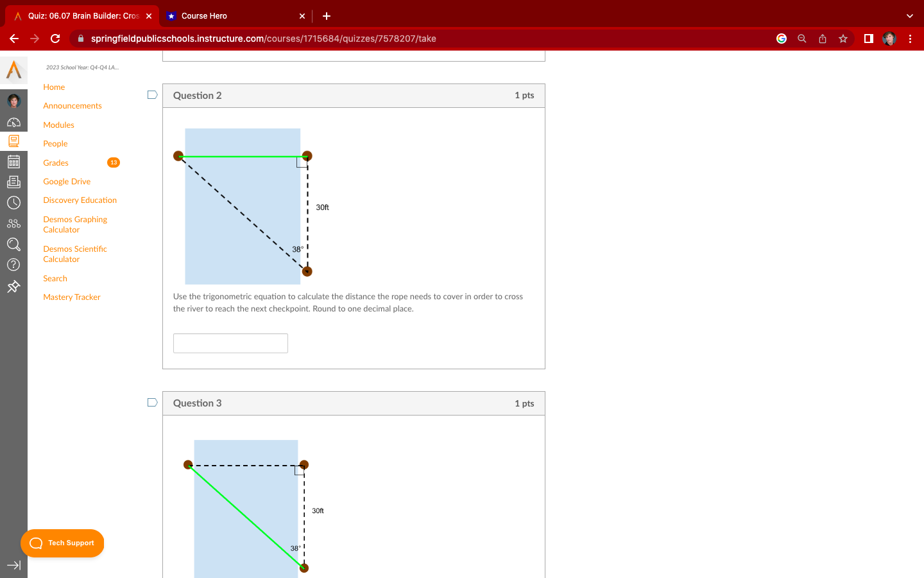Open the People page

[x=55, y=144]
